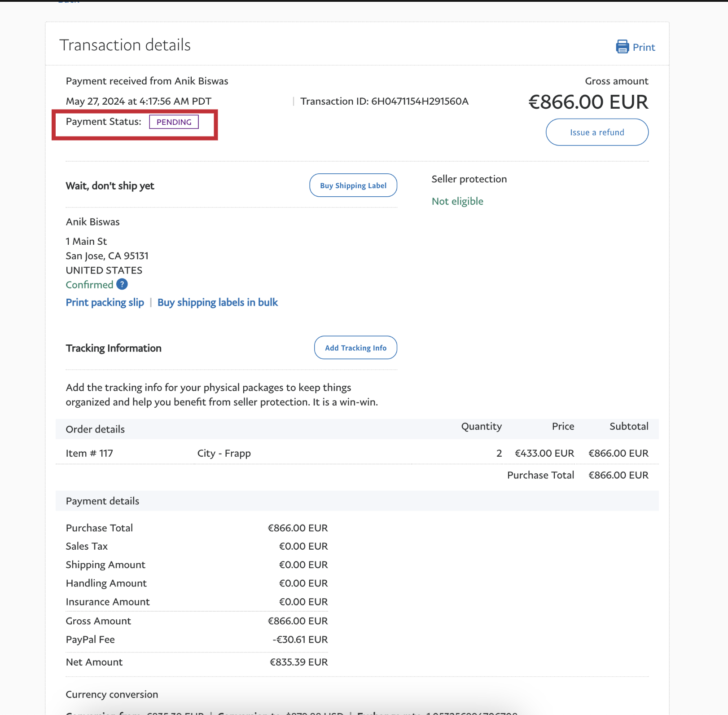Viewport: 728px width, 715px height.
Task: Issue a refund for this payment
Action: (x=596, y=132)
